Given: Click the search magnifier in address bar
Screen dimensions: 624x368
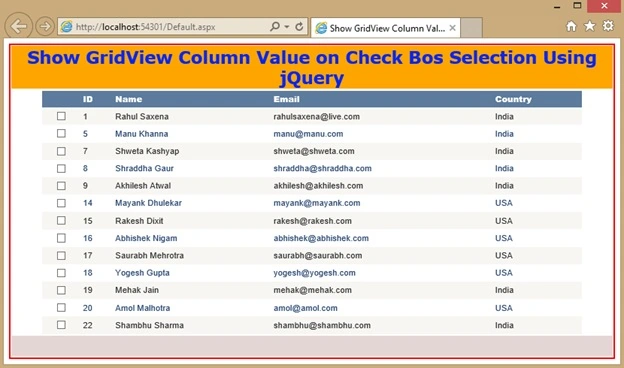Looking at the screenshot, I should [275, 27].
